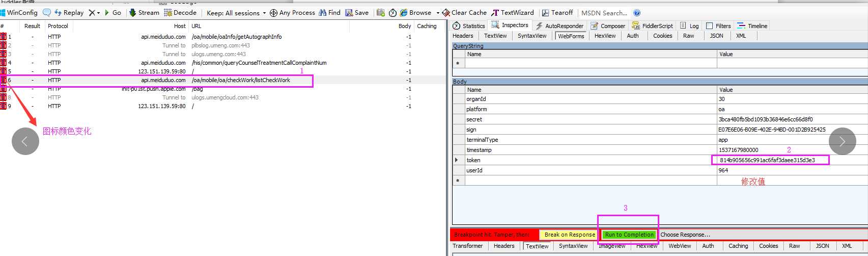Click Break on Response button
Image resolution: width=868 pixels, height=256 pixels.
(569, 235)
